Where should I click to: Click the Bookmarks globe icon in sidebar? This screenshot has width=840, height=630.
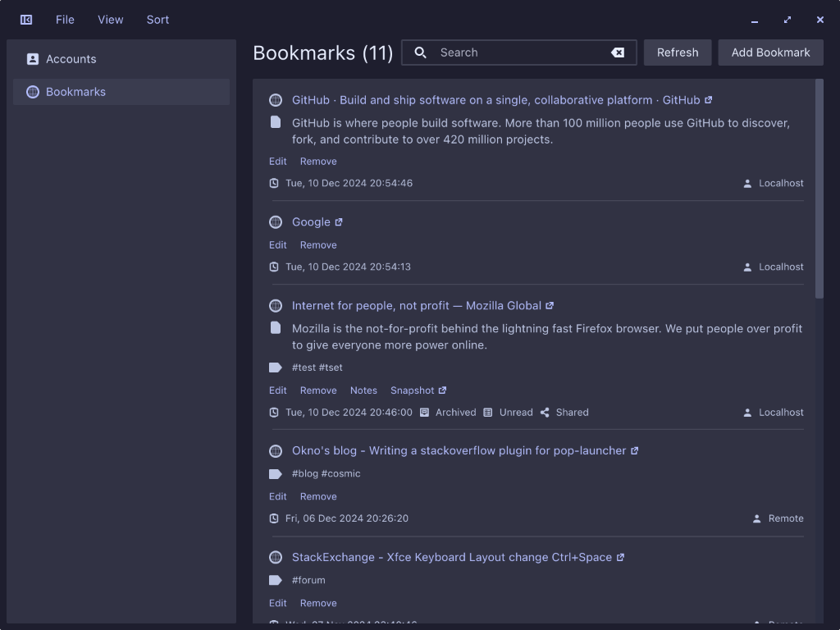(33, 92)
